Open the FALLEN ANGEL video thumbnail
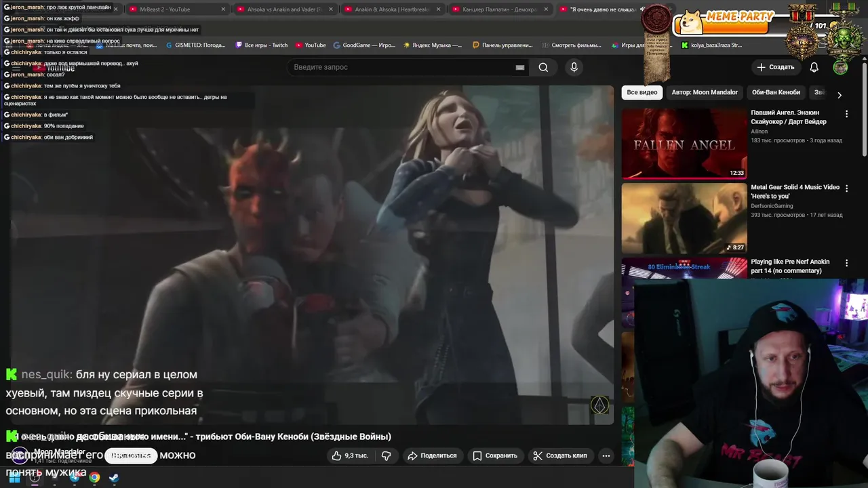 pyautogui.click(x=684, y=144)
